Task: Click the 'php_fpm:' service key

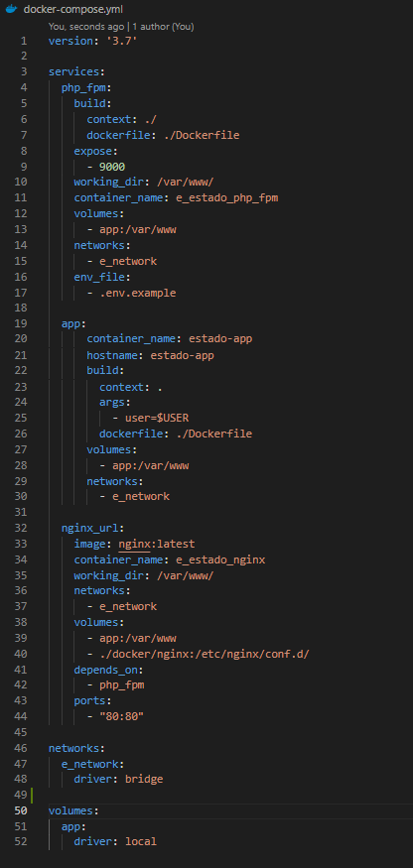Action: coord(87,87)
